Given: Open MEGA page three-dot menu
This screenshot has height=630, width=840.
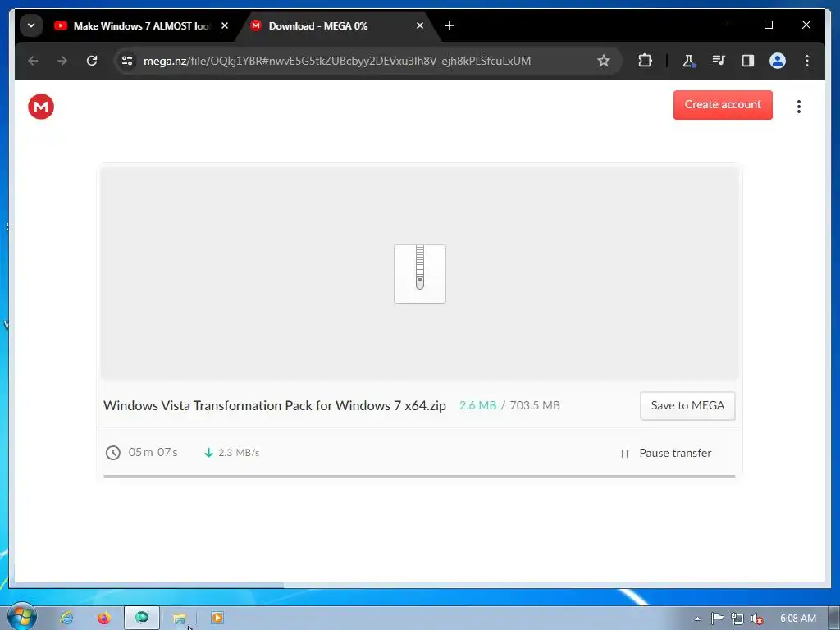Looking at the screenshot, I should tap(798, 106).
